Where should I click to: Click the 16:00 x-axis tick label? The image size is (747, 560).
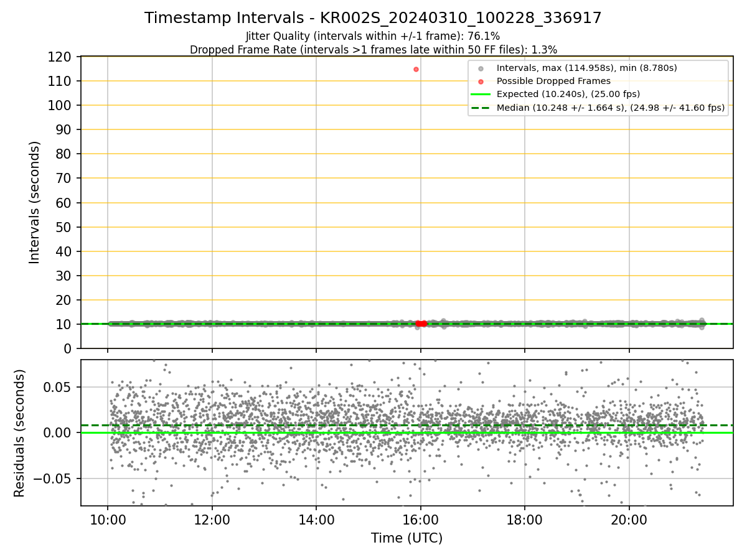pos(420,520)
